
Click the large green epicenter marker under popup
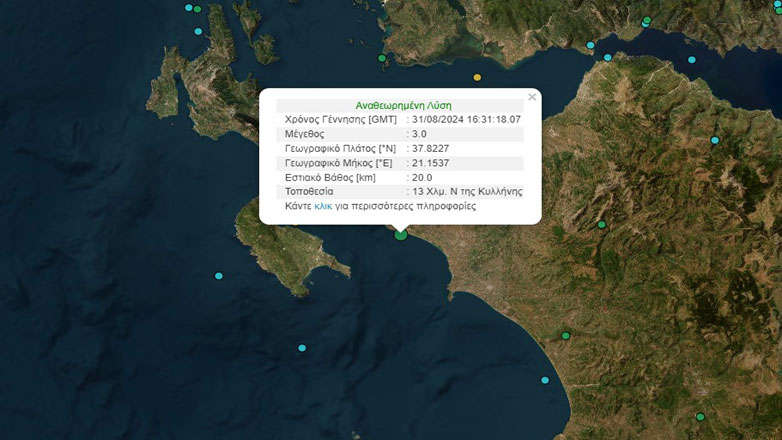(401, 234)
